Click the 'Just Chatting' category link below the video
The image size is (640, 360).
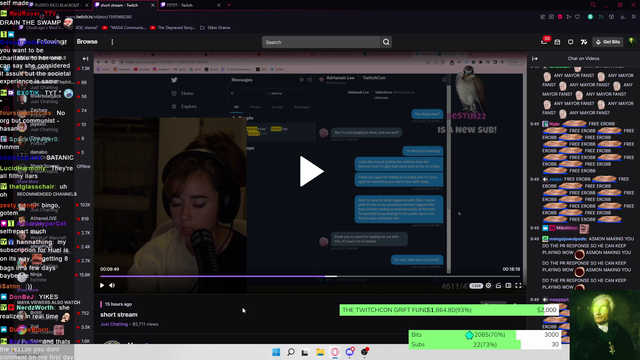(x=114, y=324)
